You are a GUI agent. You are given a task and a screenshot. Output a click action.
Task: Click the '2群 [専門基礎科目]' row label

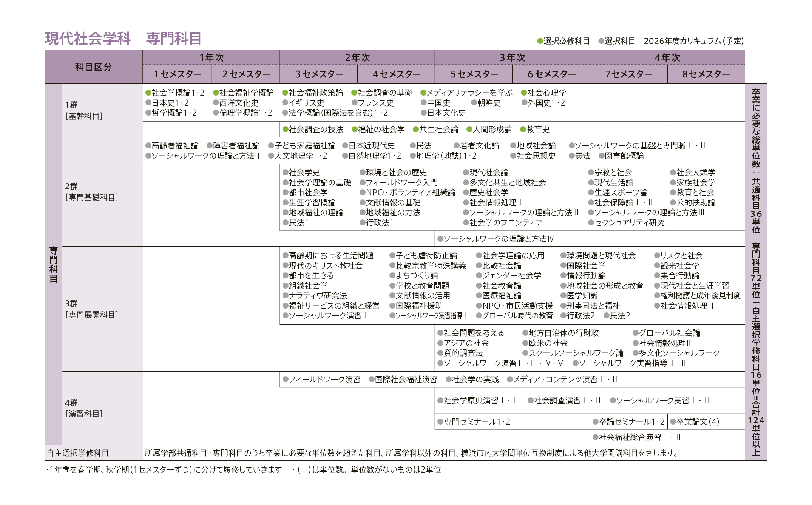[91, 191]
